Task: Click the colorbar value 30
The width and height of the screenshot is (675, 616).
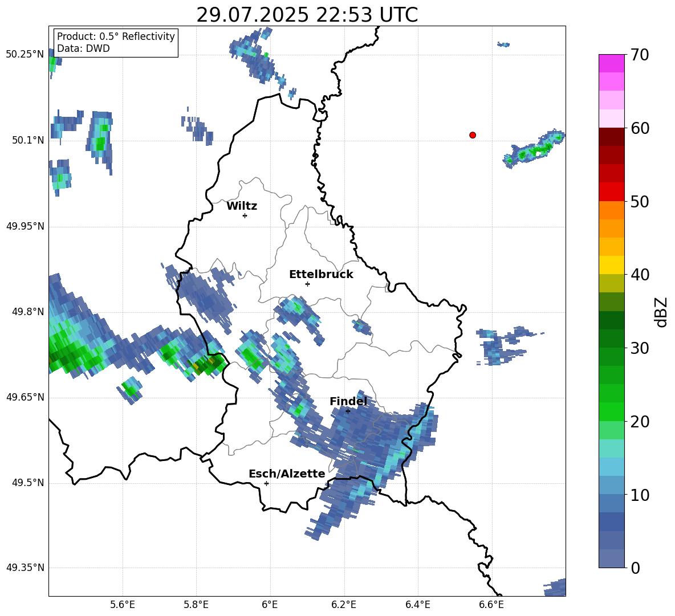Action: 640,348
